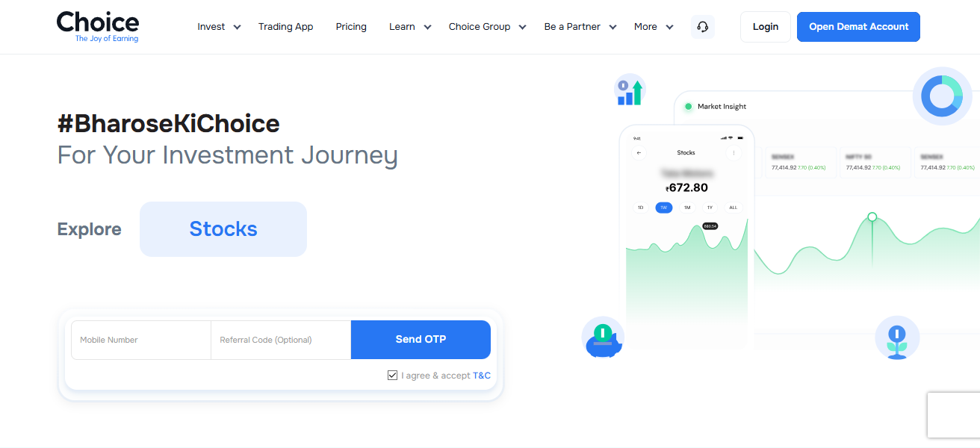Open the Invest menu
This screenshot has height=448, width=980.
(211, 27)
